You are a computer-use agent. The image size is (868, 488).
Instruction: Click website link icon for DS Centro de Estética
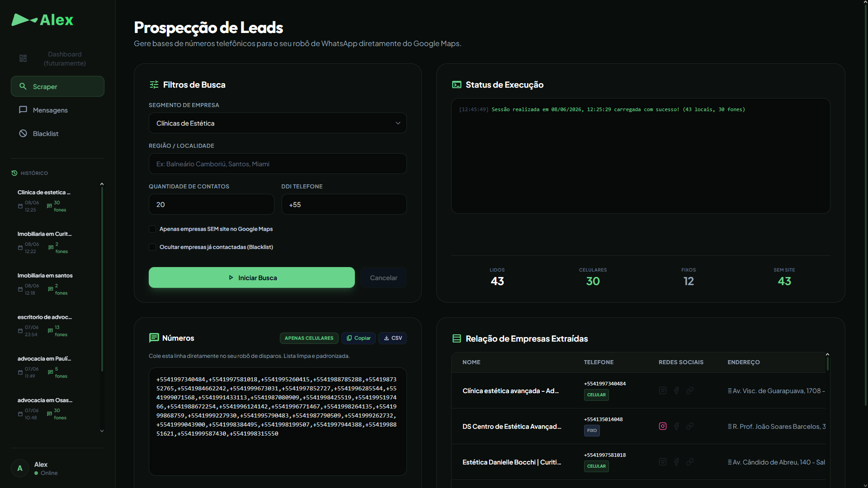point(690,426)
